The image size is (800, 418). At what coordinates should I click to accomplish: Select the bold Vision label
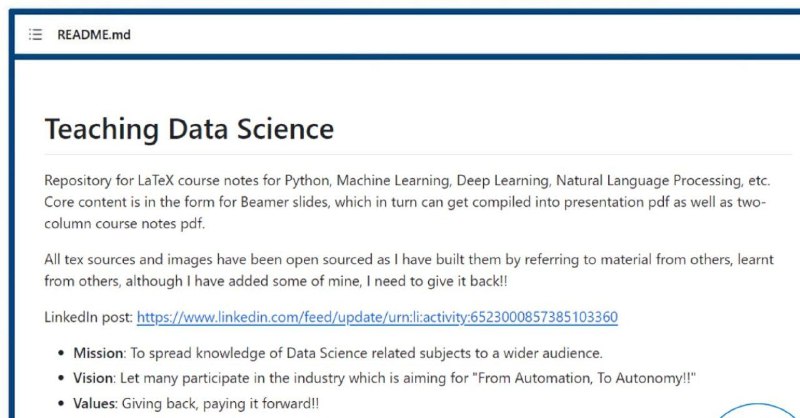93,378
